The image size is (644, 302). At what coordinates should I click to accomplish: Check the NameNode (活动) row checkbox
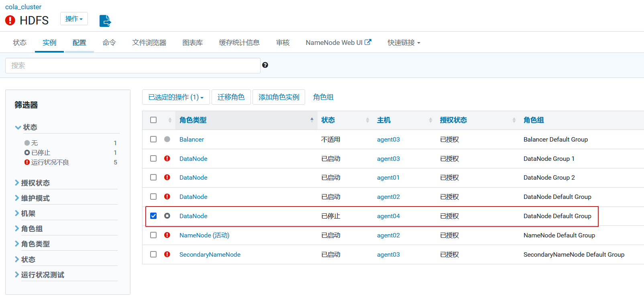[x=153, y=235]
